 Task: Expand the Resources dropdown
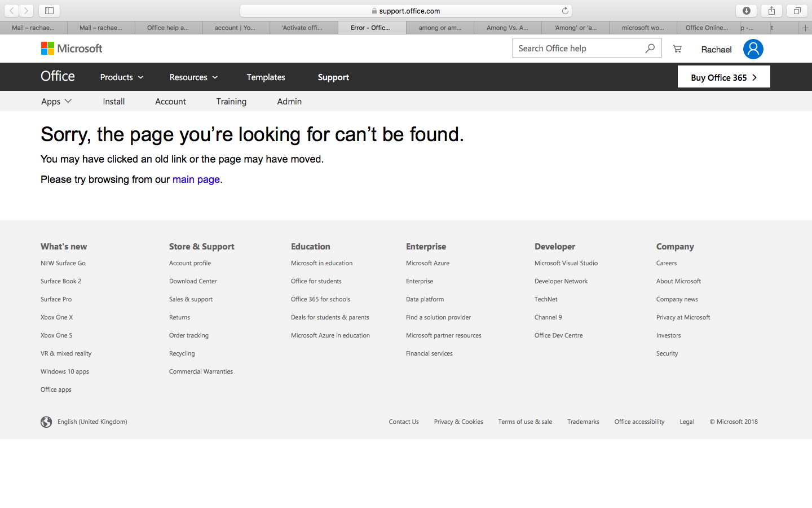click(x=193, y=77)
